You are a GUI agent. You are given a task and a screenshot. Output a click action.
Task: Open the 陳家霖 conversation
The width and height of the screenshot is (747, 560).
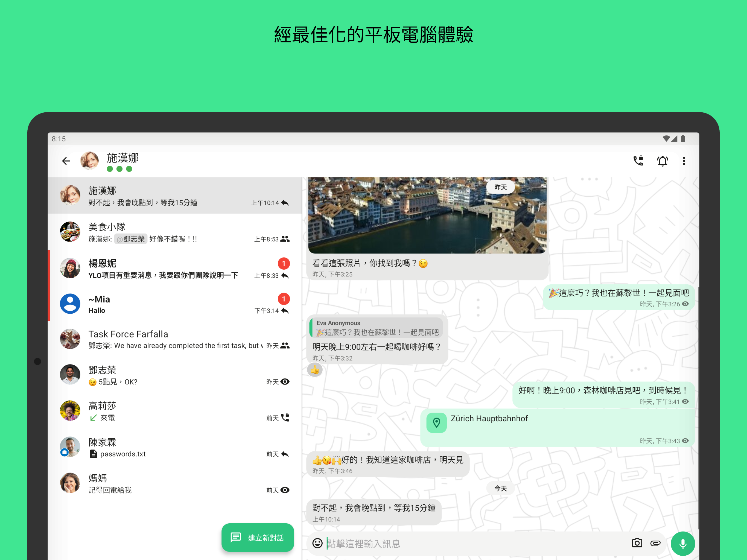pyautogui.click(x=175, y=447)
